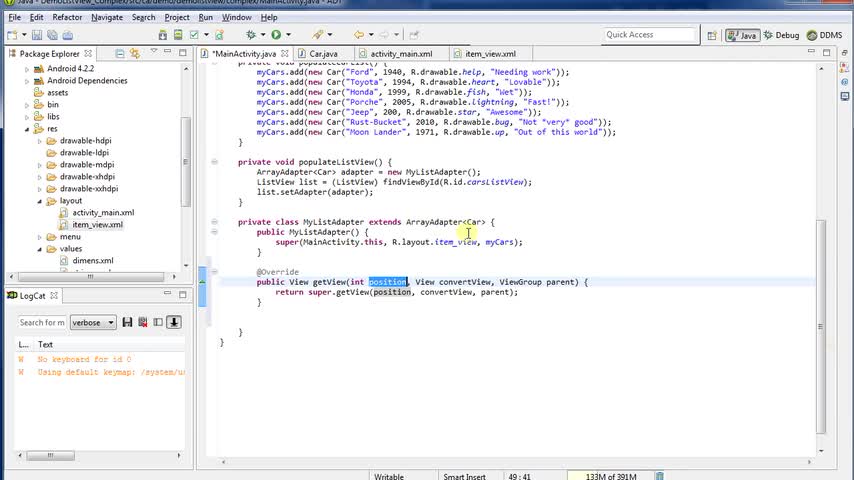Open the Refactor menu
The width and height of the screenshot is (854, 480).
tap(67, 17)
